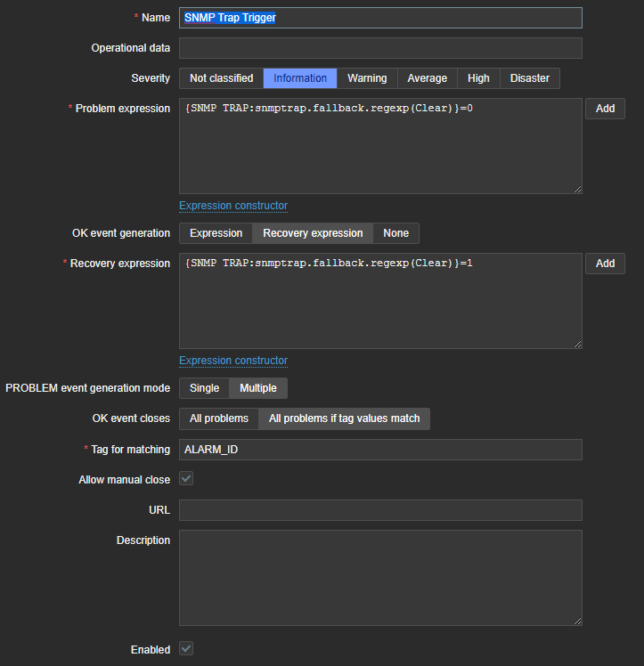This screenshot has width=644, height=666.
Task: Set severity to High
Action: click(x=478, y=78)
